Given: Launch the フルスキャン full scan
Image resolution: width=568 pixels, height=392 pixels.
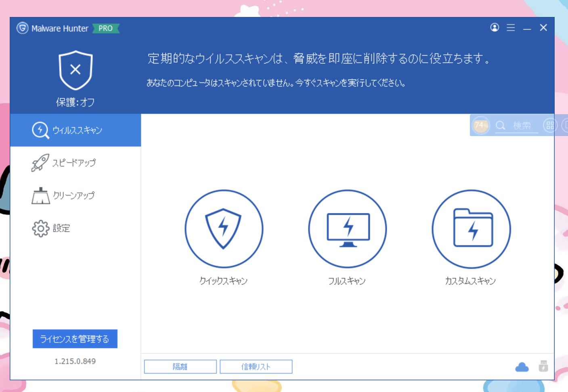Looking at the screenshot, I should click(x=348, y=229).
